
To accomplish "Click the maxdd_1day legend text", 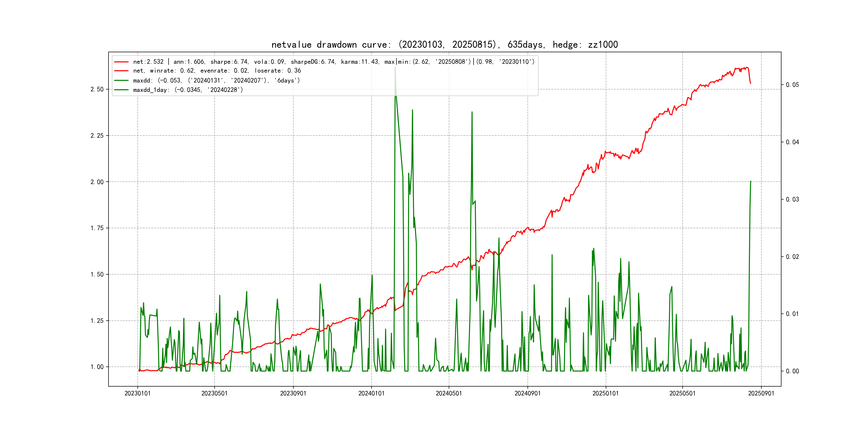I will coord(188,90).
